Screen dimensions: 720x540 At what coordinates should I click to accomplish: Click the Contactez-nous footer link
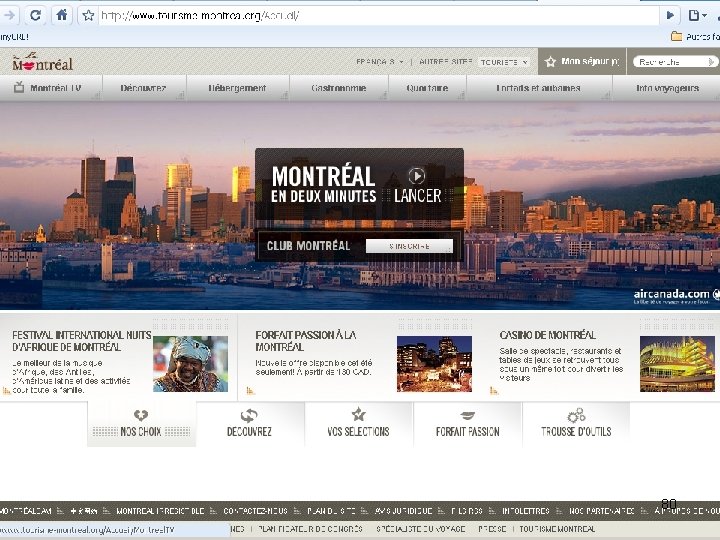(x=255, y=511)
